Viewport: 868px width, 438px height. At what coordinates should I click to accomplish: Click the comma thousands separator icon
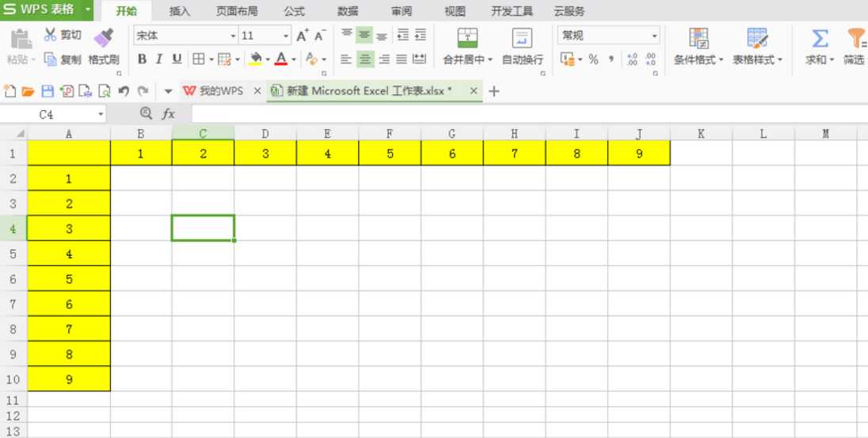point(611,59)
